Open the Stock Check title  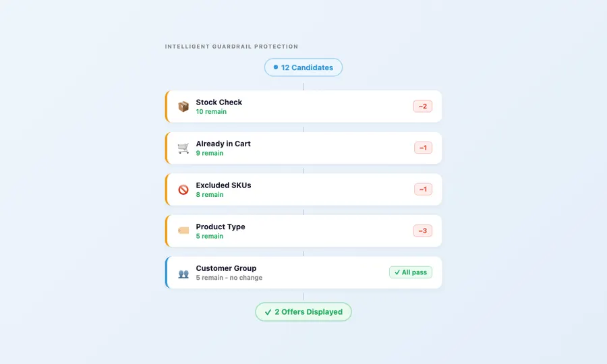point(219,102)
